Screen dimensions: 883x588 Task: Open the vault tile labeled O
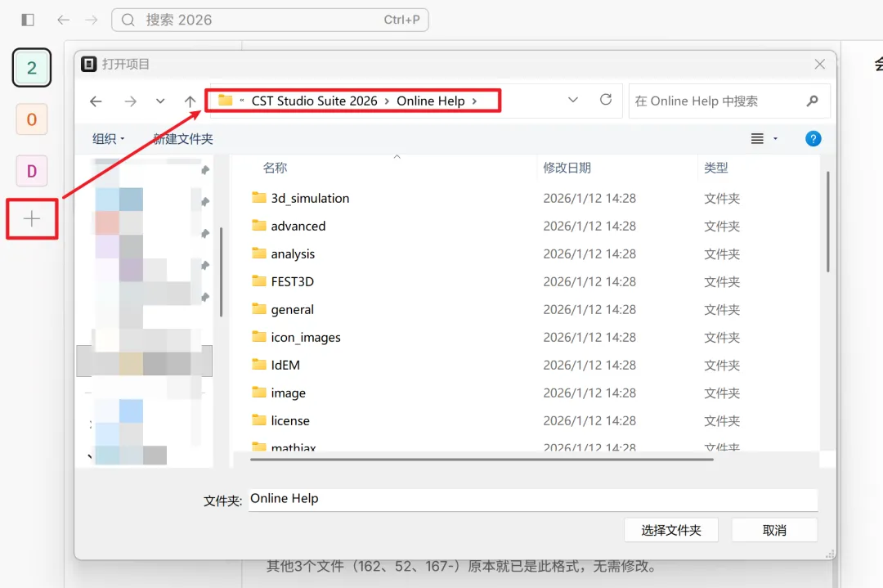coord(32,119)
